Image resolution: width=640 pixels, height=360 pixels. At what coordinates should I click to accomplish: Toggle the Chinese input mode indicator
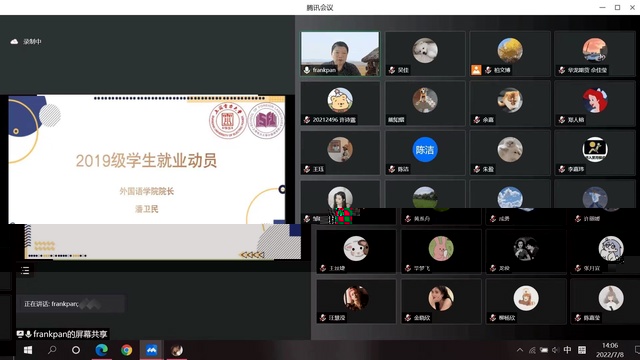[567, 350]
